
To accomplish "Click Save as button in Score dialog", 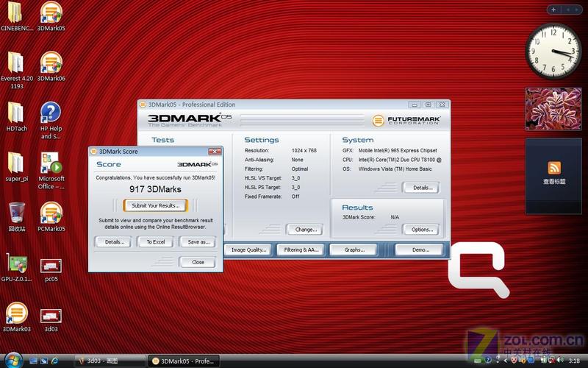I will (198, 242).
